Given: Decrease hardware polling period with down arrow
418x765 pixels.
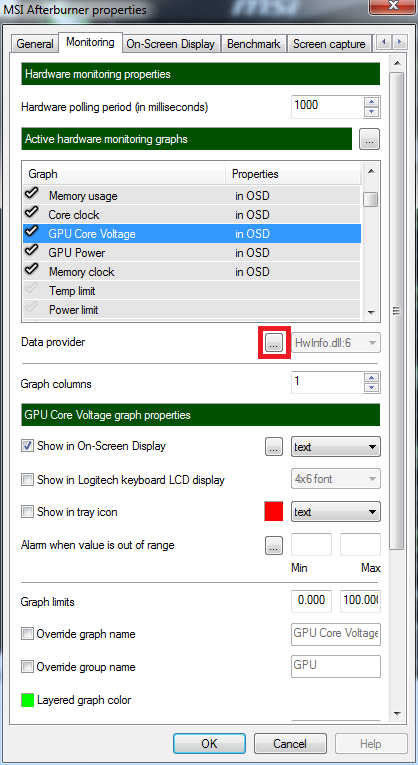Looking at the screenshot, I should pyautogui.click(x=372, y=112).
